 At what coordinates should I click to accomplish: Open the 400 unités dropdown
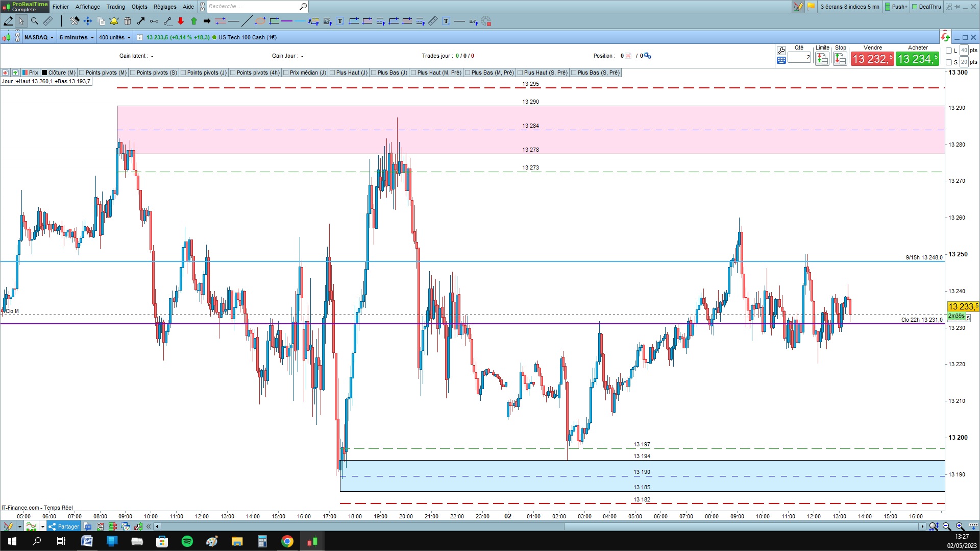point(115,37)
